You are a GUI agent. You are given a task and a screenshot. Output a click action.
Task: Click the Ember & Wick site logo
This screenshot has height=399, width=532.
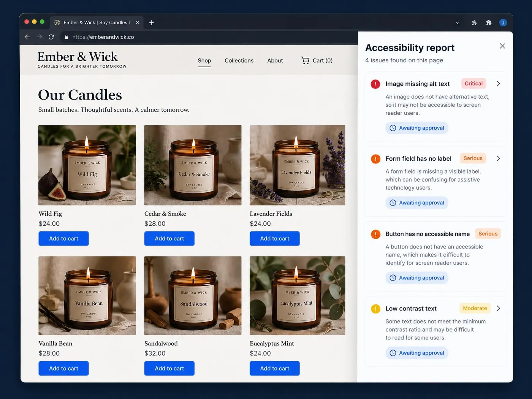point(82,60)
